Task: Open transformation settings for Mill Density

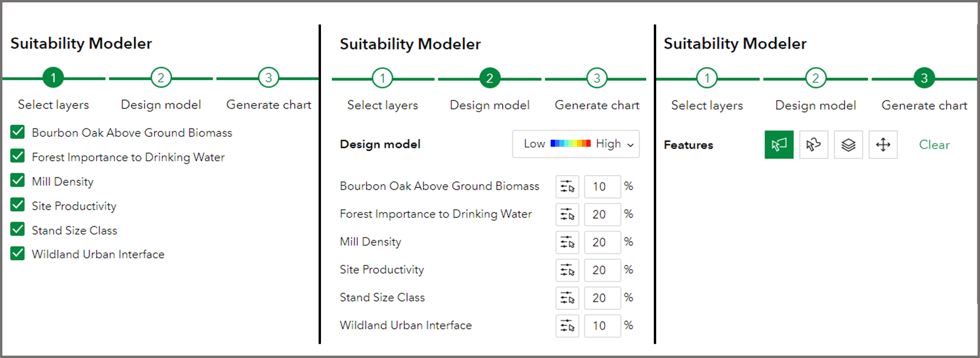Action: pyautogui.click(x=567, y=242)
